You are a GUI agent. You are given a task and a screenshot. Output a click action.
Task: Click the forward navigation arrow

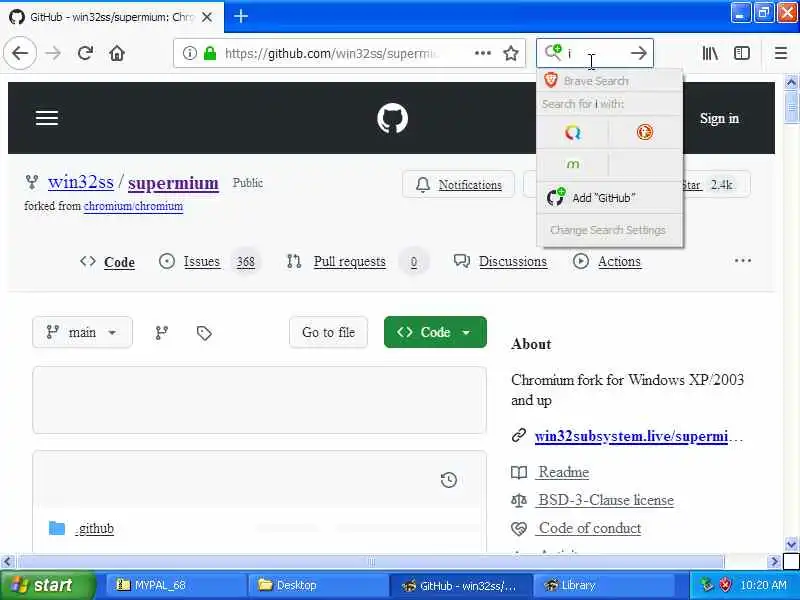click(x=53, y=53)
